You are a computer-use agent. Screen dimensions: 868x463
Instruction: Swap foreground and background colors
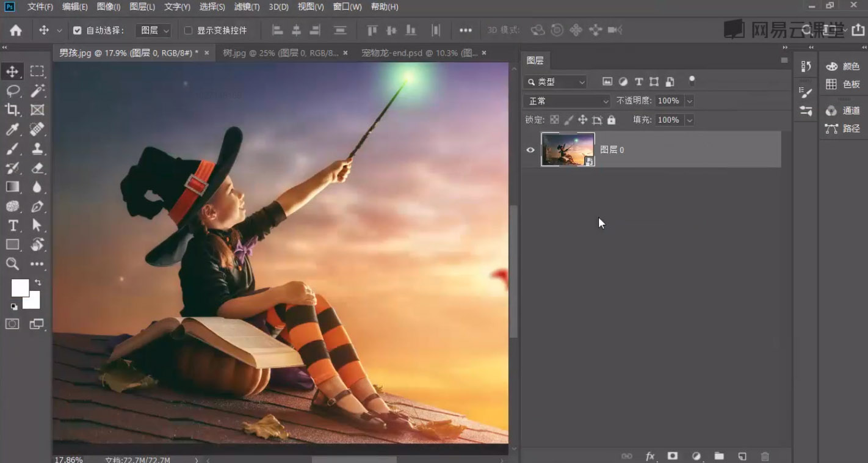click(x=38, y=283)
